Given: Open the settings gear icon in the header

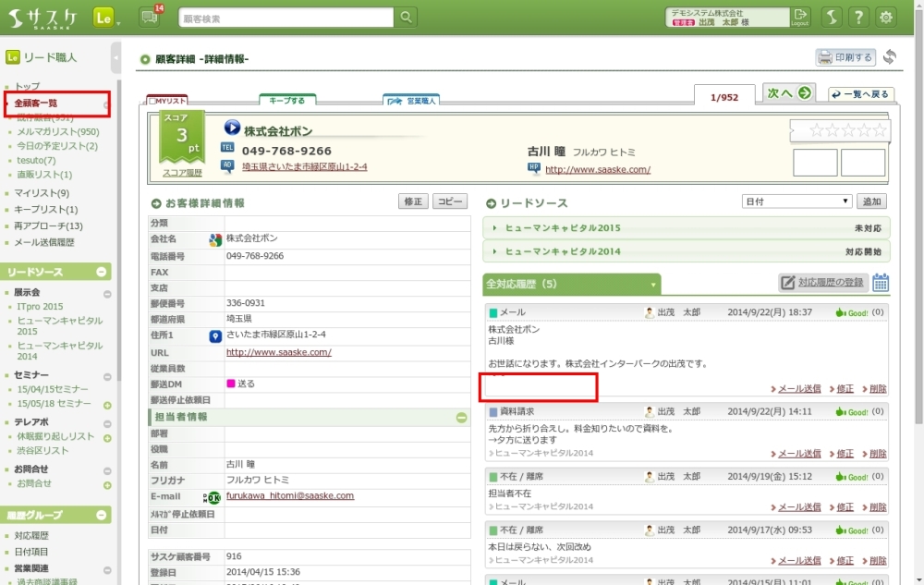Looking at the screenshot, I should (x=886, y=18).
